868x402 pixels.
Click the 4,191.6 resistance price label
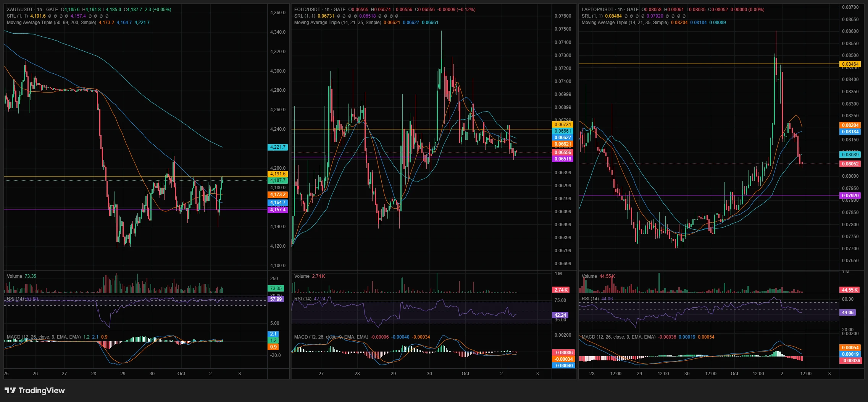click(x=278, y=174)
